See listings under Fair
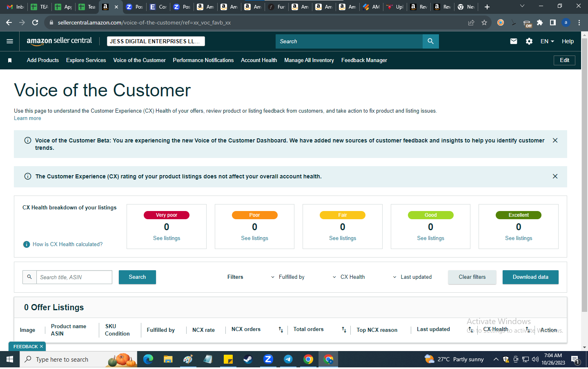This screenshot has height=369, width=588. (343, 238)
